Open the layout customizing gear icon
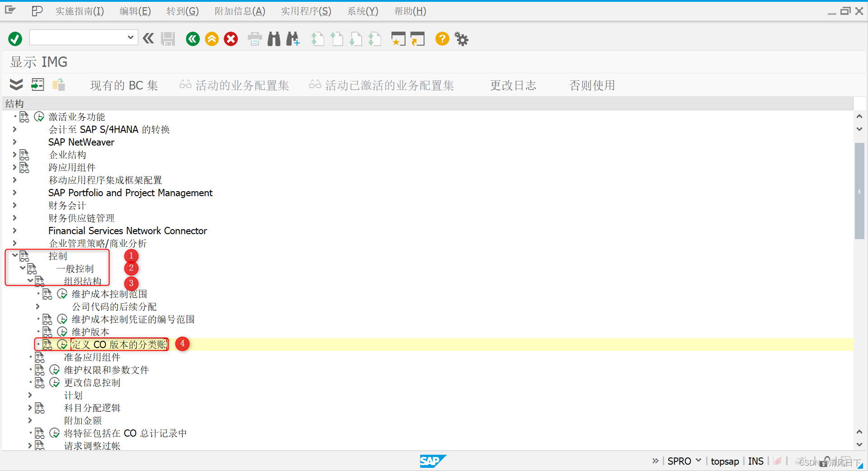The width and height of the screenshot is (868, 471). tap(461, 39)
